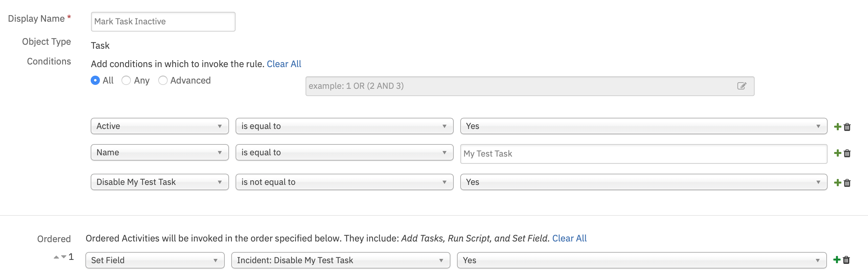This screenshot has width=868, height=277.
Task: Click the Display Name input field
Action: pyautogui.click(x=163, y=22)
